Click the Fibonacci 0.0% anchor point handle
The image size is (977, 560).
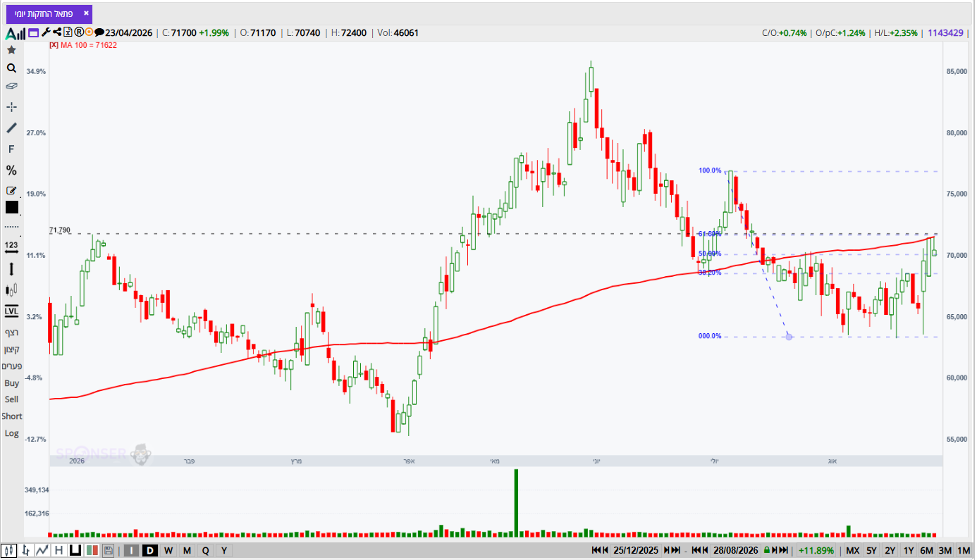coord(789,337)
